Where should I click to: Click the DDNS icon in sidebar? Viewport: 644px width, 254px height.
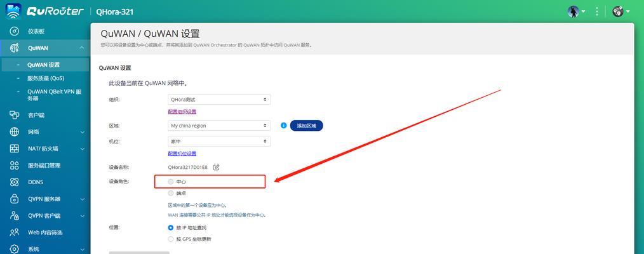[x=15, y=182]
